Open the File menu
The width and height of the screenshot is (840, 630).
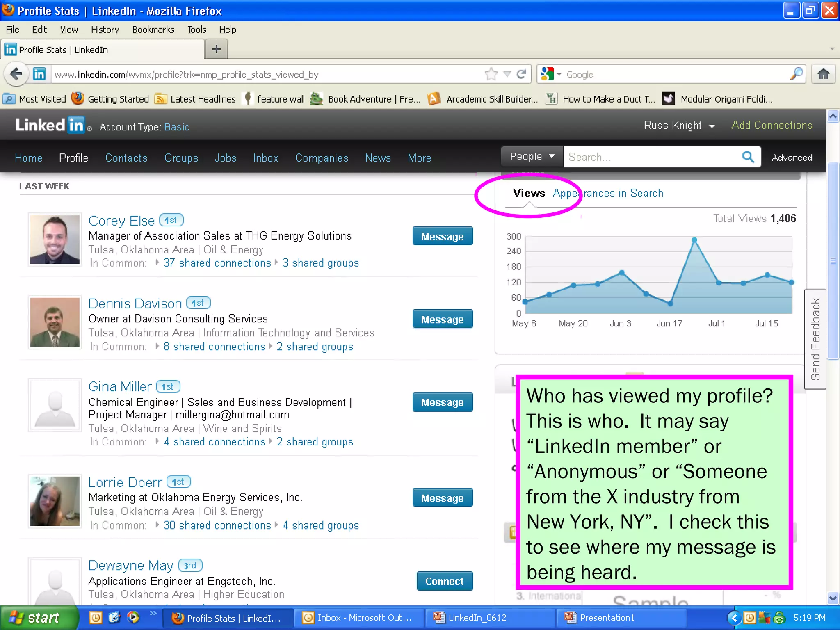tap(13, 30)
